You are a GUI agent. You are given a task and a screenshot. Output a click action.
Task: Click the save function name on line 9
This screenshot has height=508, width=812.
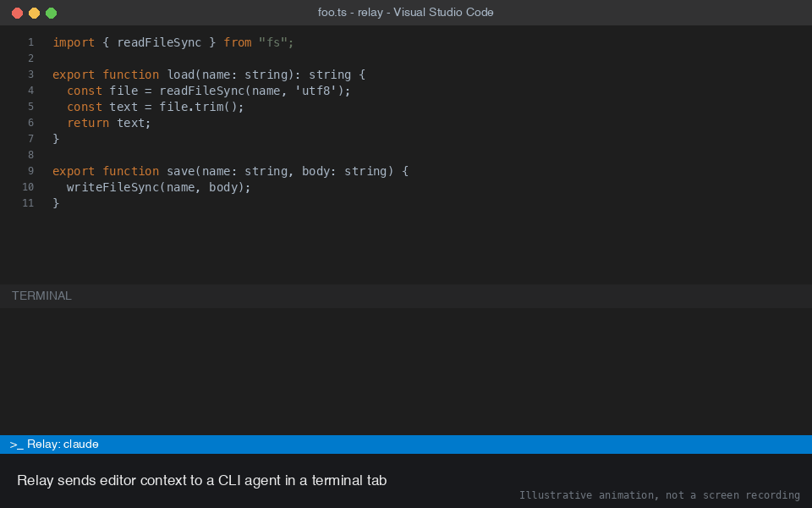181,171
